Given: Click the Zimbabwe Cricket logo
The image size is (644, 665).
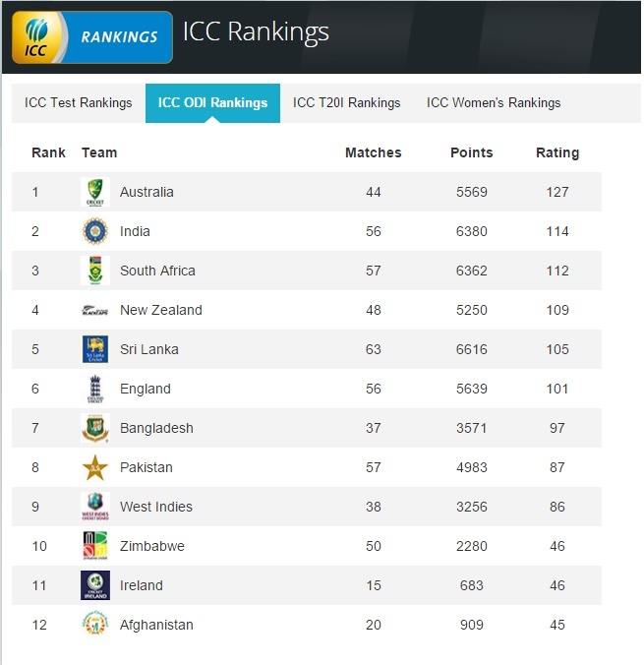Looking at the screenshot, I should 95,546.
